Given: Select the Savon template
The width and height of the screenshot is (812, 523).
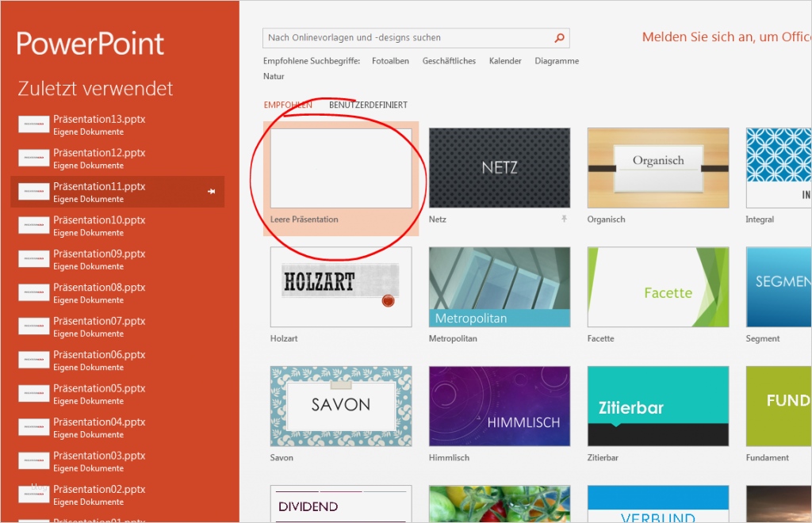Looking at the screenshot, I should pos(341,405).
